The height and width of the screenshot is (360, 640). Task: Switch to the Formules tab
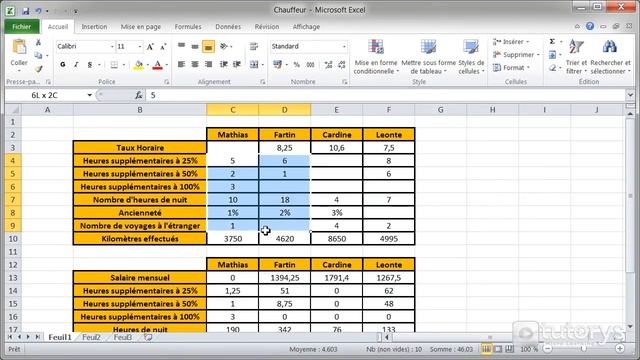click(x=188, y=27)
